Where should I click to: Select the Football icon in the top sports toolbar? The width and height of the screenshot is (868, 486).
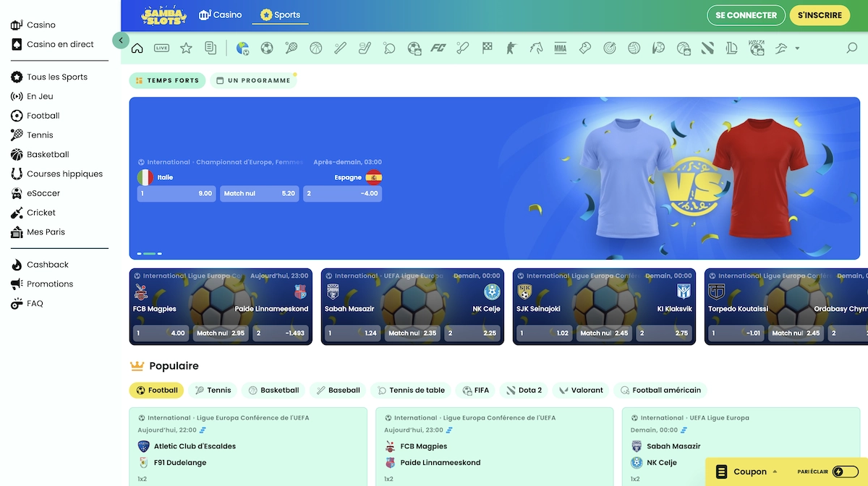pyautogui.click(x=267, y=48)
